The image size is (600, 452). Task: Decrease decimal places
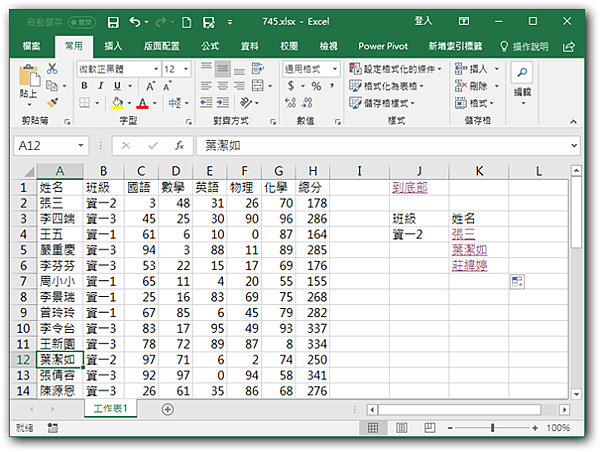(x=307, y=103)
